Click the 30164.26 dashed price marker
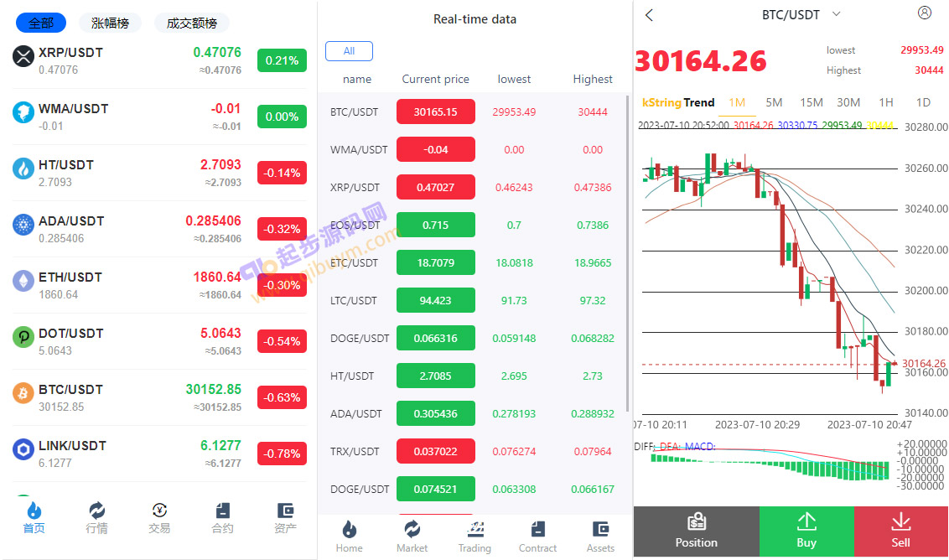The image size is (949, 560). (x=924, y=363)
